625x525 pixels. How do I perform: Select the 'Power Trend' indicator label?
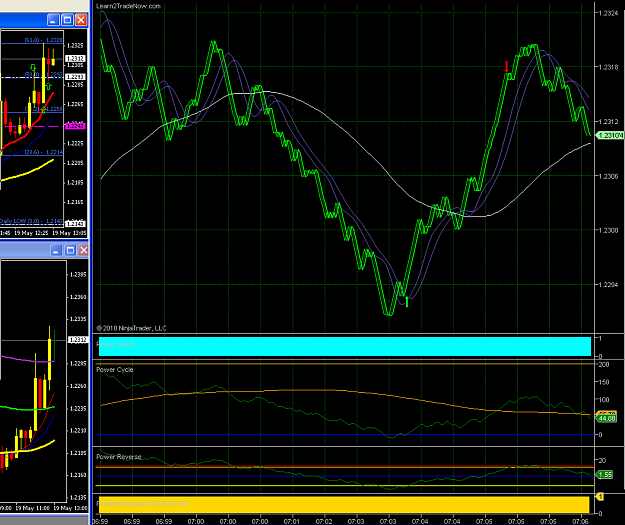pyautogui.click(x=115, y=344)
